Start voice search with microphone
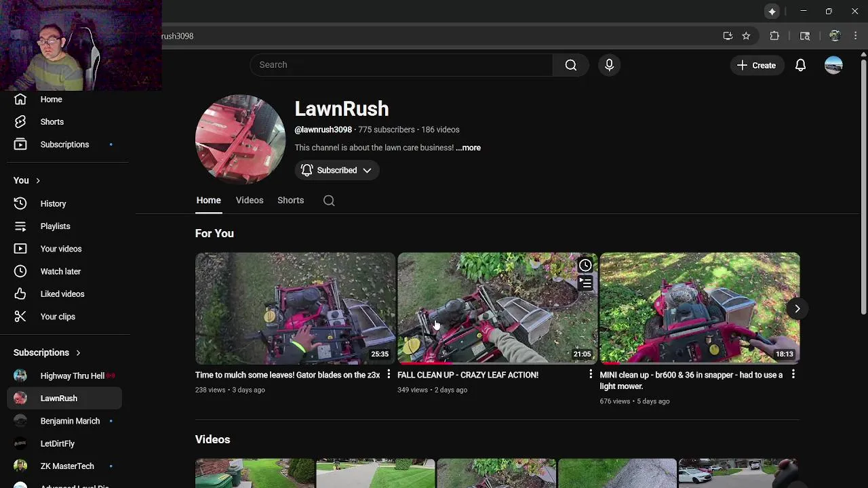The width and height of the screenshot is (868, 488). [609, 65]
